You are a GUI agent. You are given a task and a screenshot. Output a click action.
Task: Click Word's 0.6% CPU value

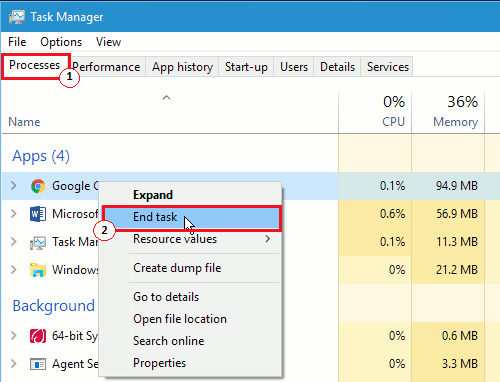pyautogui.click(x=392, y=214)
